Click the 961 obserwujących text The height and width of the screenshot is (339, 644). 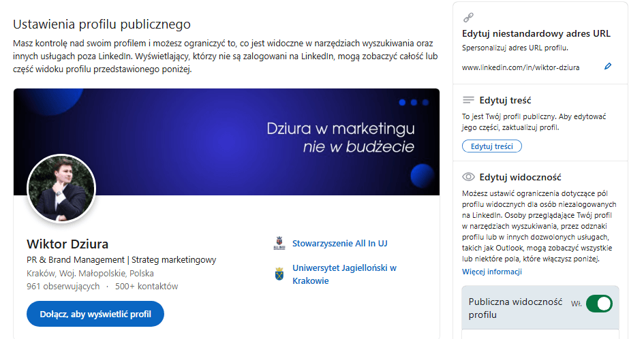(63, 287)
